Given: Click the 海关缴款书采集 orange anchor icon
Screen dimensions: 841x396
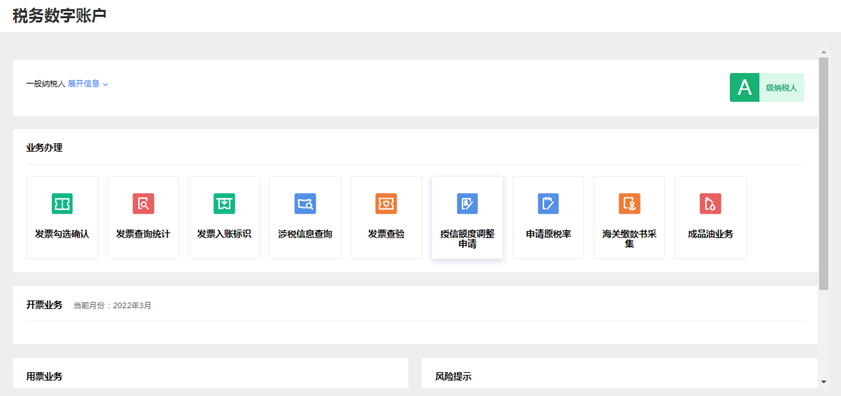Looking at the screenshot, I should [629, 203].
